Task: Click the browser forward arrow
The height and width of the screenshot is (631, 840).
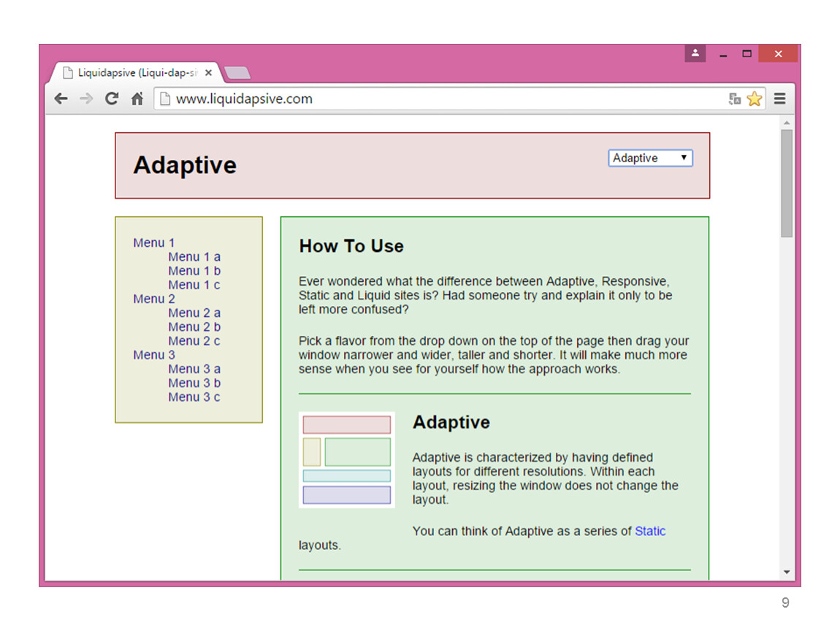Action: coord(86,99)
